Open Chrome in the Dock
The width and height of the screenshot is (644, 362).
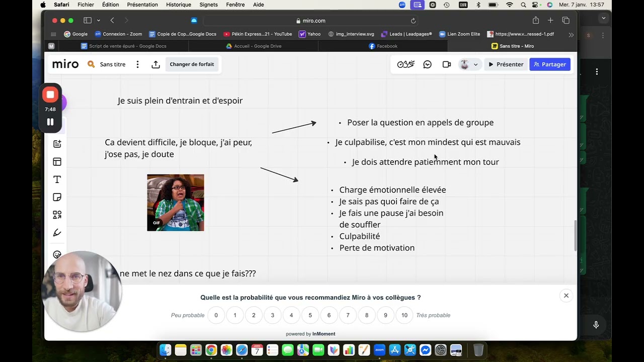(x=211, y=350)
